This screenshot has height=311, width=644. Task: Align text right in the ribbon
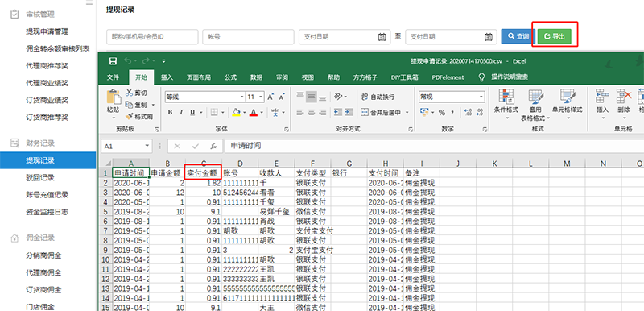tap(323, 112)
